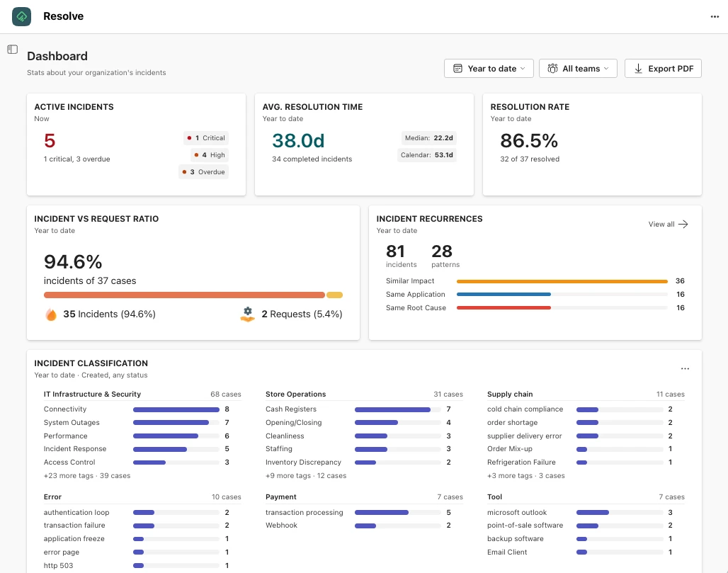Open the All teams dropdown
The width and height of the screenshot is (728, 573).
click(578, 69)
